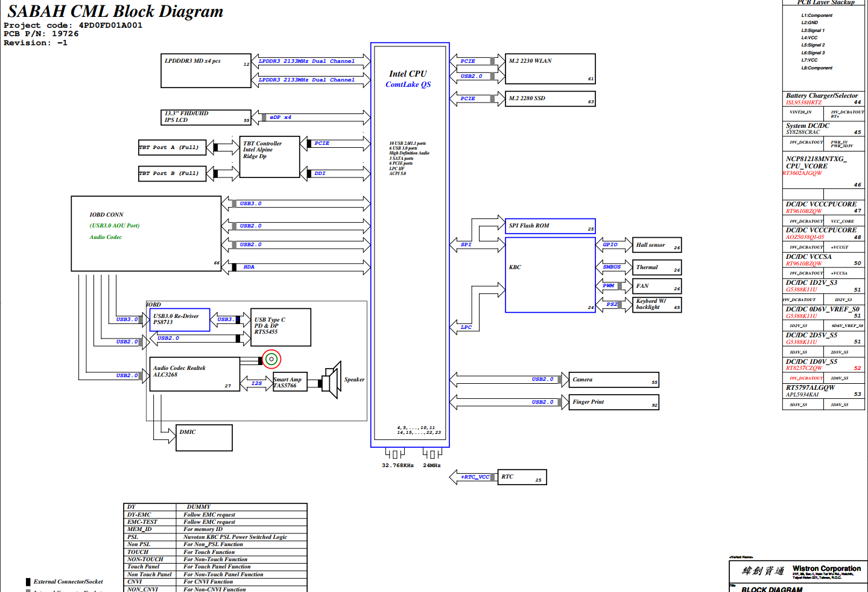Select the M.2 2230 WLAN block
Viewport: 868px width, 592px height.
coord(550,69)
